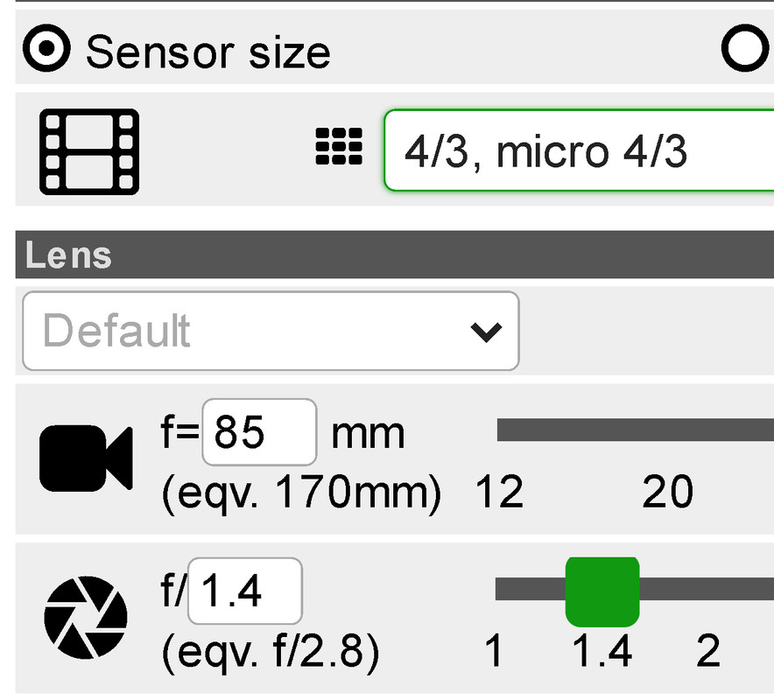Click the focal length input field
The image size is (774, 700).
tap(259, 432)
